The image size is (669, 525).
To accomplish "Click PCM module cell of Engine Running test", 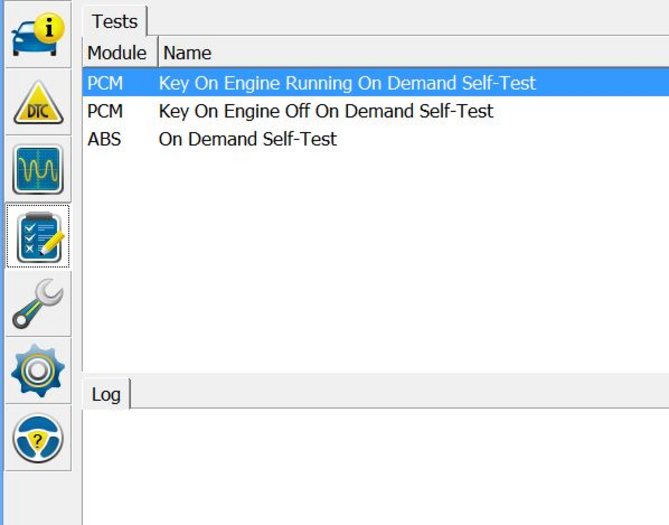I will tap(105, 83).
